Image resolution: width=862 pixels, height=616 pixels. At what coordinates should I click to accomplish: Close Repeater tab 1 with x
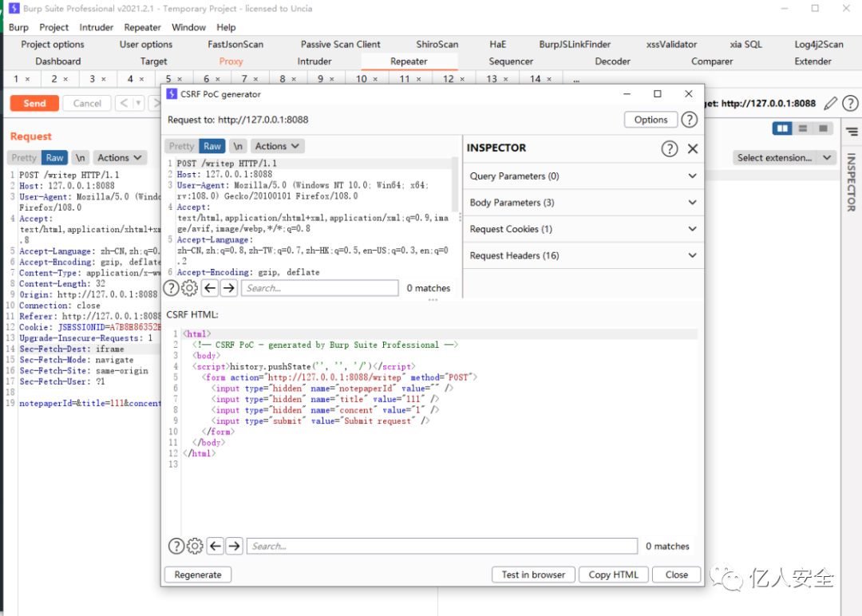point(27,79)
